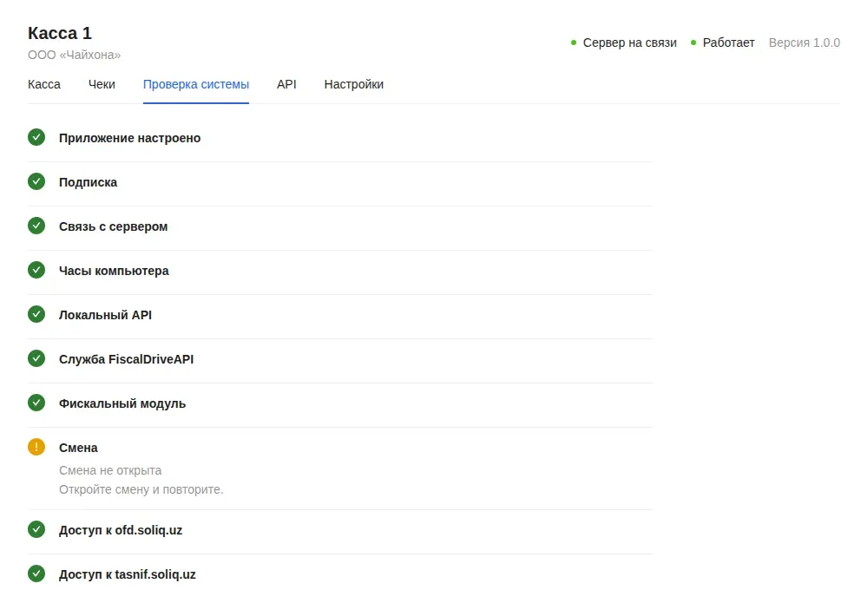Screen dimensions: 868x590
Task: Click the yellow warning icon beside Смена
Action: coord(36,447)
